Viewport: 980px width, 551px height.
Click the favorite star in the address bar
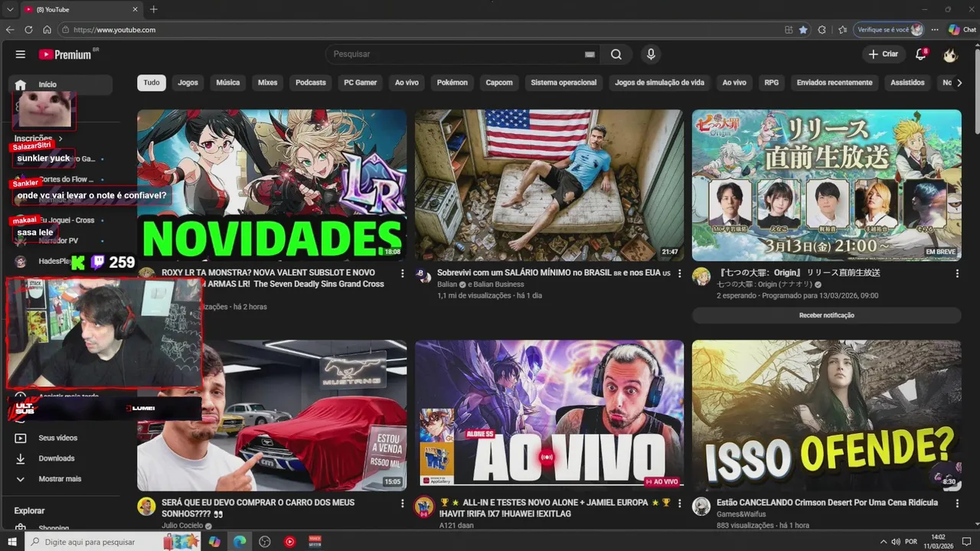pos(803,30)
